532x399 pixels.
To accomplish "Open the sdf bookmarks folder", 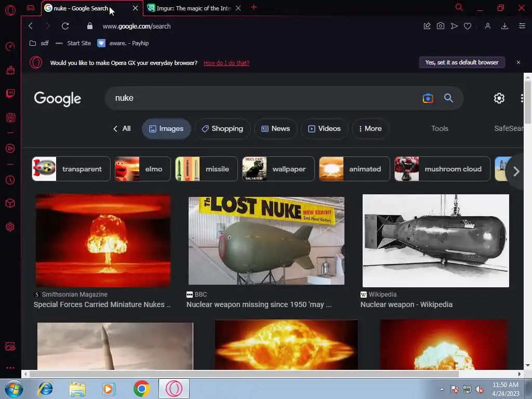I will point(39,43).
